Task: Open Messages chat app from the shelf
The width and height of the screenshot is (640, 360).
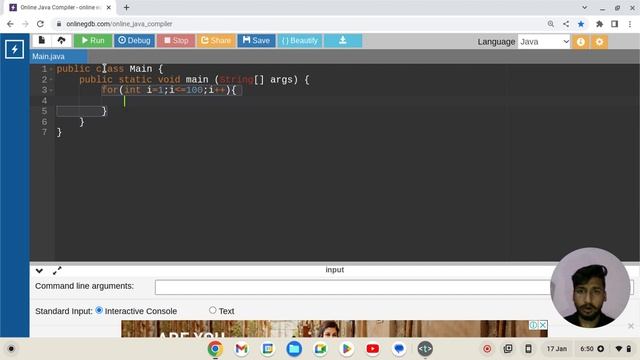Action: [399, 349]
